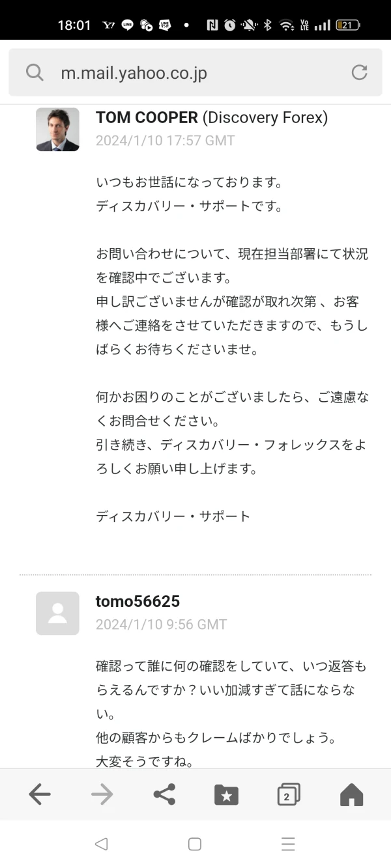
Task: Tap tomo56625's gray avatar placeholder
Action: point(57,613)
